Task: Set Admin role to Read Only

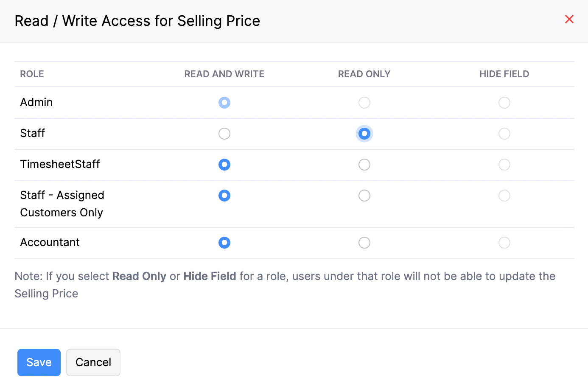Action: [x=364, y=102]
